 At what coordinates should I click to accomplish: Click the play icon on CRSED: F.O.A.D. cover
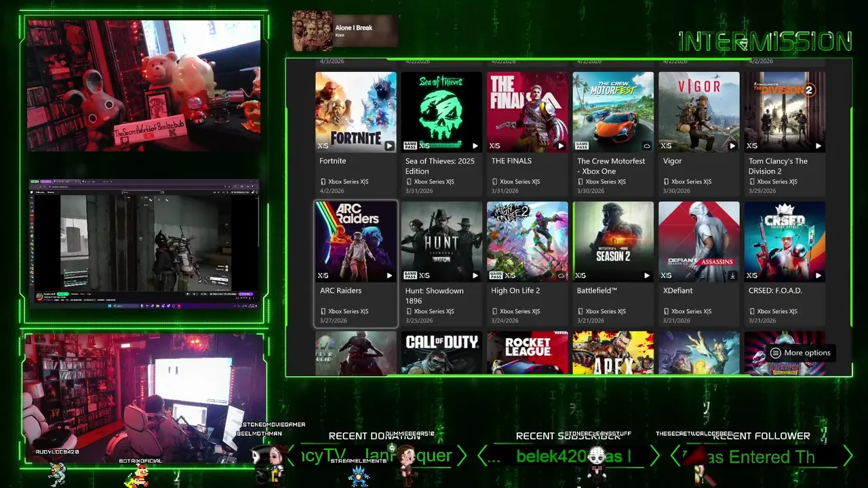(818, 275)
